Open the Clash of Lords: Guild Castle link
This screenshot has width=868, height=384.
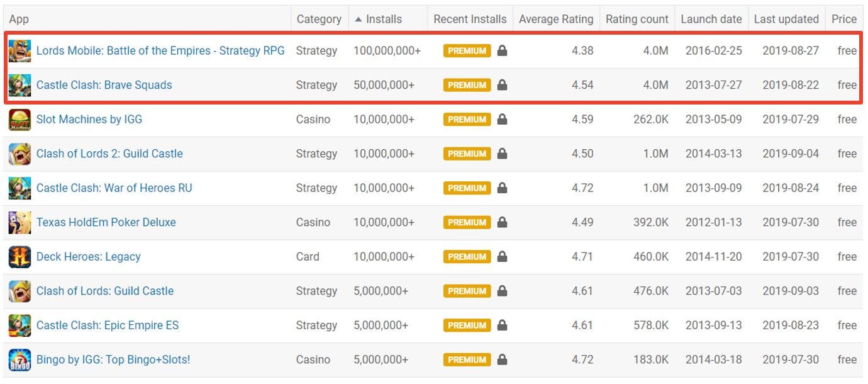coord(105,290)
